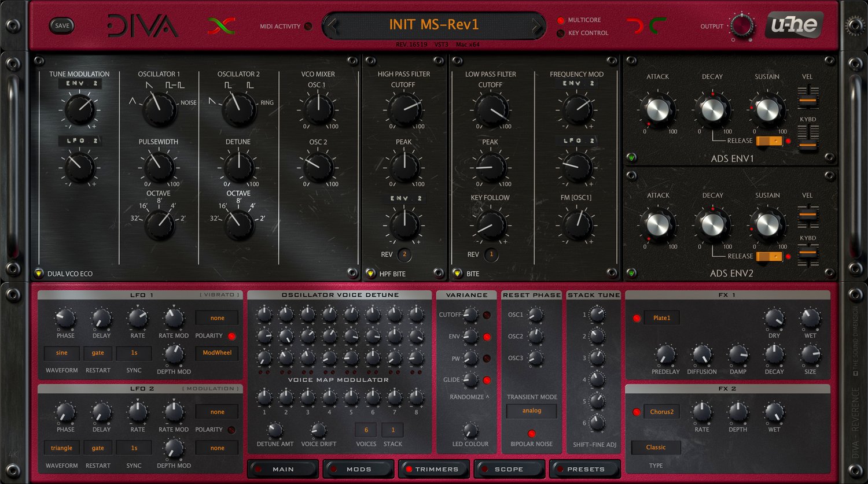Switch to the MAIN tab
This screenshot has height=484, width=868.
pos(283,469)
